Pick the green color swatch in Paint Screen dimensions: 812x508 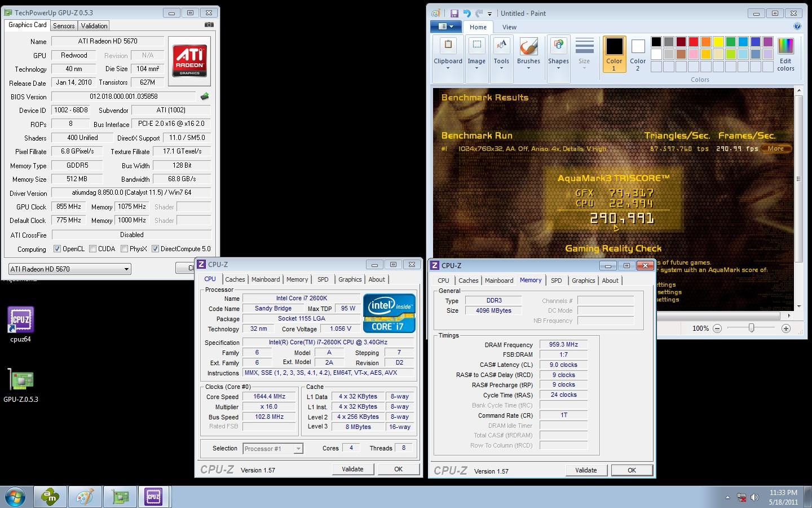point(731,42)
